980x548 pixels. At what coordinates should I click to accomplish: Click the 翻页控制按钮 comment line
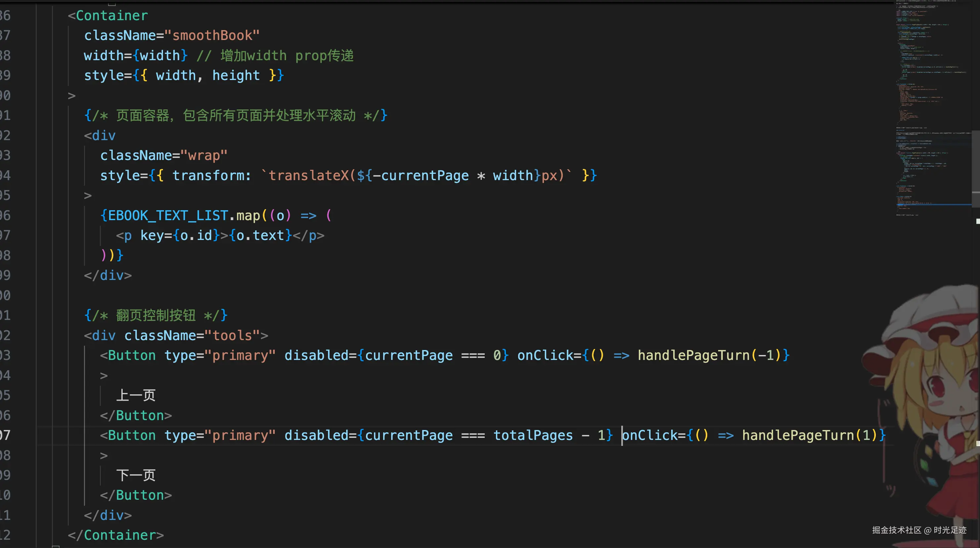(x=156, y=315)
